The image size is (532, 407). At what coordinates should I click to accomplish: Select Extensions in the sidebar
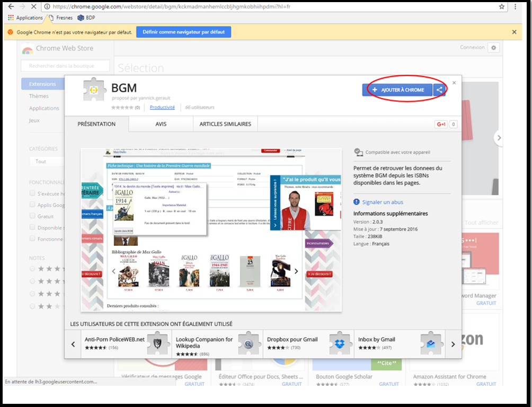(42, 84)
